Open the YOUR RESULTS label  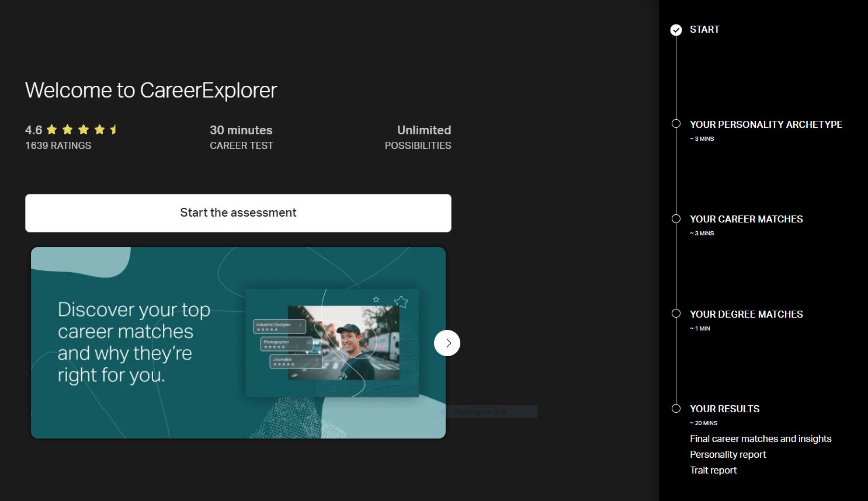pos(724,409)
